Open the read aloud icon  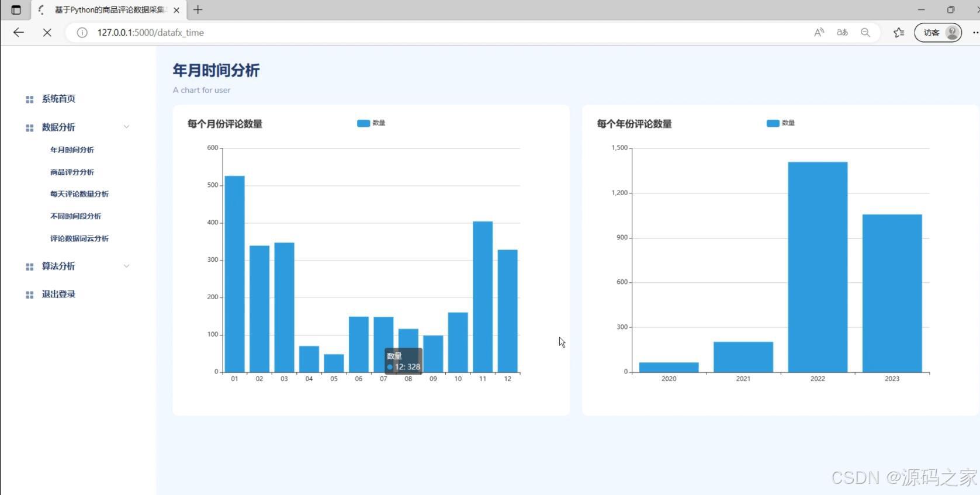[819, 33]
